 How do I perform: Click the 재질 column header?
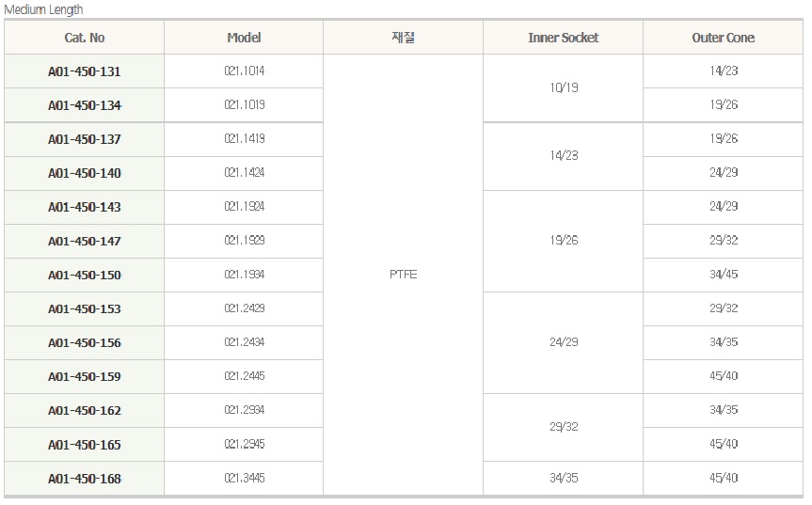(x=403, y=38)
